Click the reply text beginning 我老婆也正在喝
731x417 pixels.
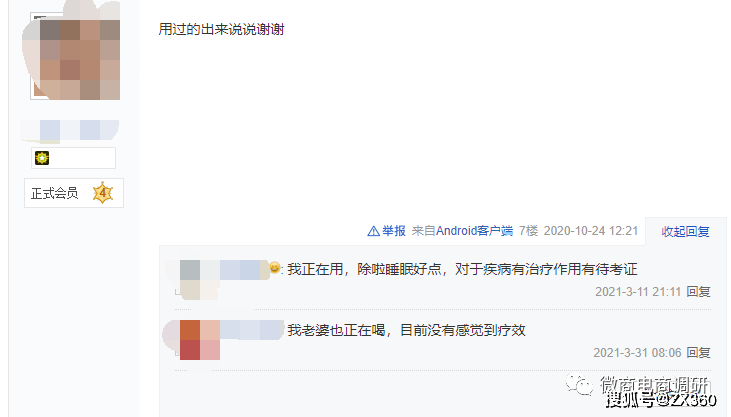click(x=407, y=330)
